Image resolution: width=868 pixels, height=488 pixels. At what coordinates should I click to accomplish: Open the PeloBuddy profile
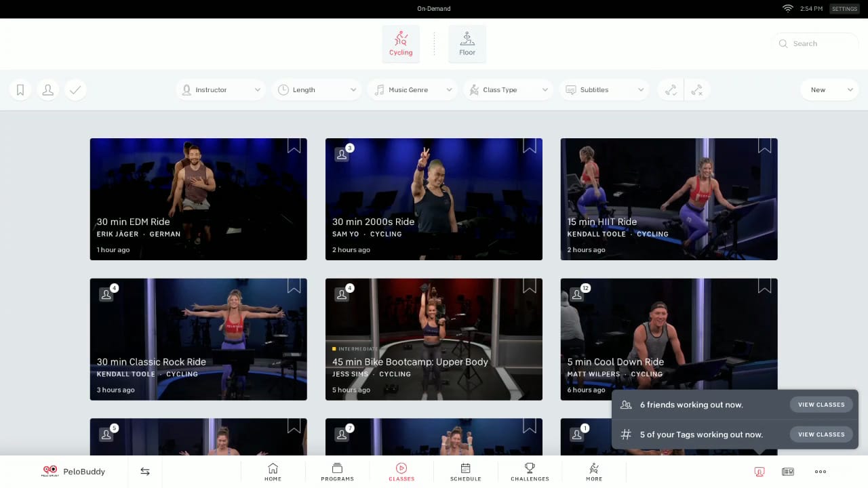pyautogui.click(x=74, y=471)
